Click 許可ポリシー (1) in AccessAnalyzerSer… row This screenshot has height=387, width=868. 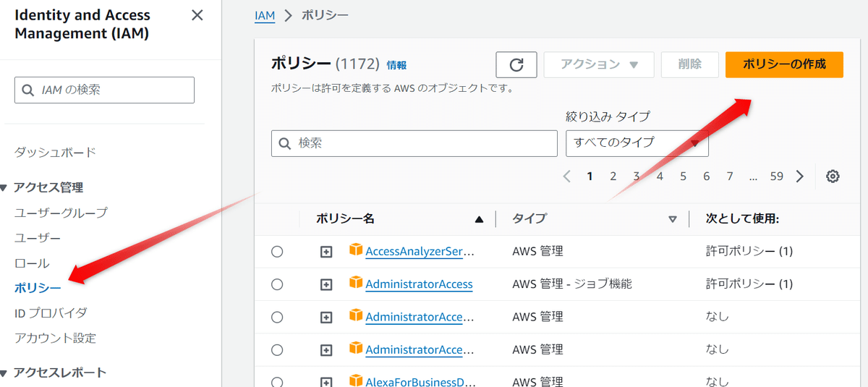tap(749, 252)
